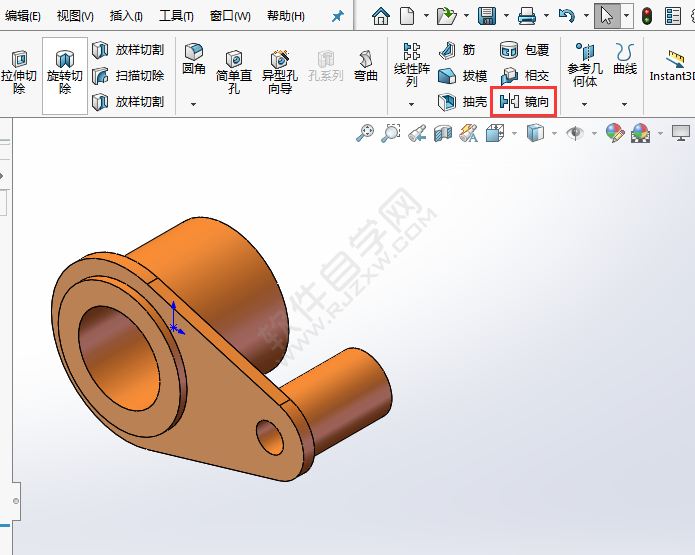Select the 曲线 curves tool
The width and height of the screenshot is (695, 555).
tap(625, 59)
